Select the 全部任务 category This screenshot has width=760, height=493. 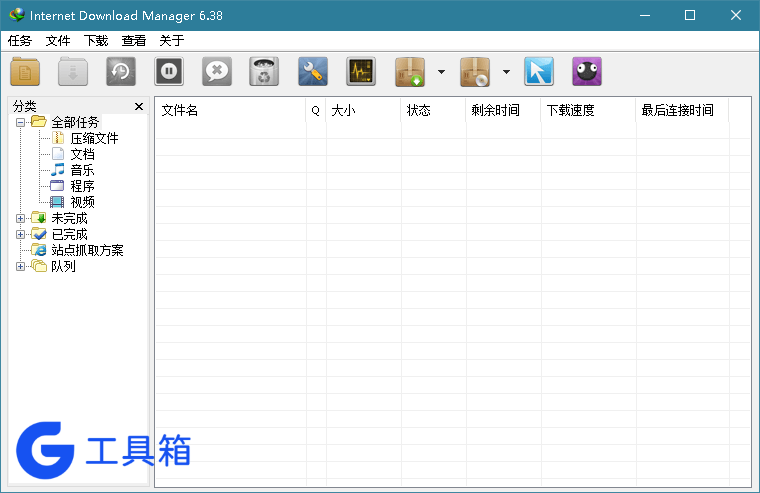75,122
